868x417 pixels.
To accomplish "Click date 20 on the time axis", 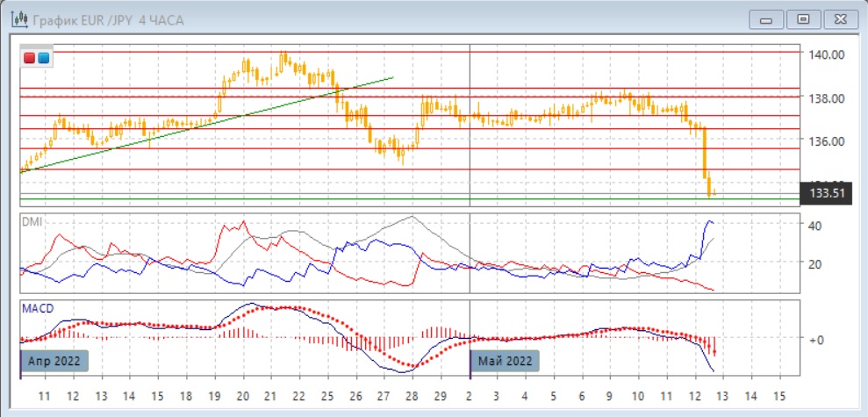I will [x=243, y=394].
